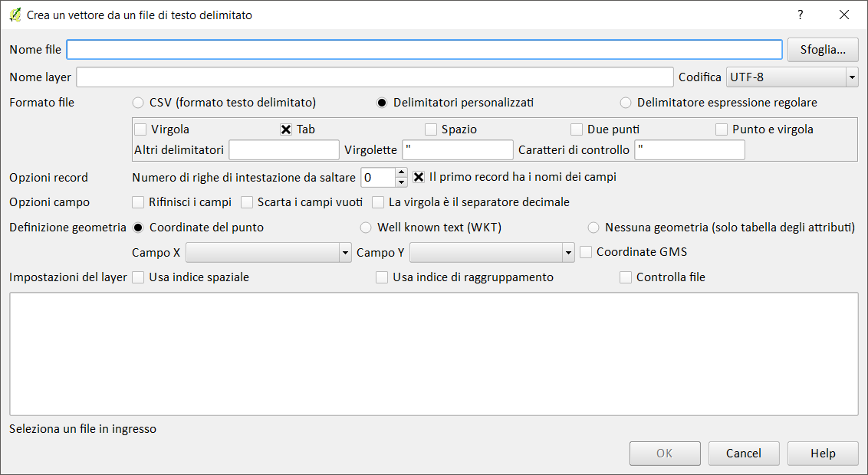Pick Nessuna geometria attribute table option
The height and width of the screenshot is (475, 868).
pyautogui.click(x=594, y=228)
